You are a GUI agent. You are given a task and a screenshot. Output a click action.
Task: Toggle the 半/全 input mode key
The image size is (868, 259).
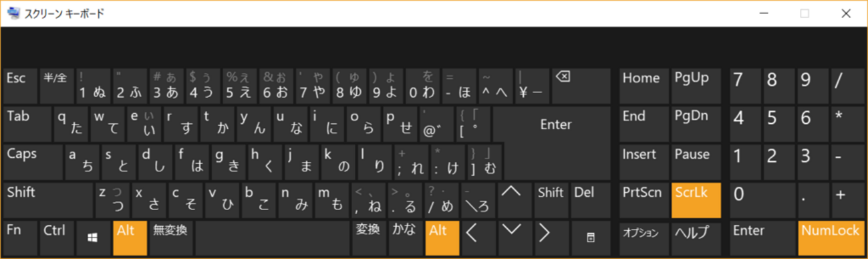(x=57, y=86)
